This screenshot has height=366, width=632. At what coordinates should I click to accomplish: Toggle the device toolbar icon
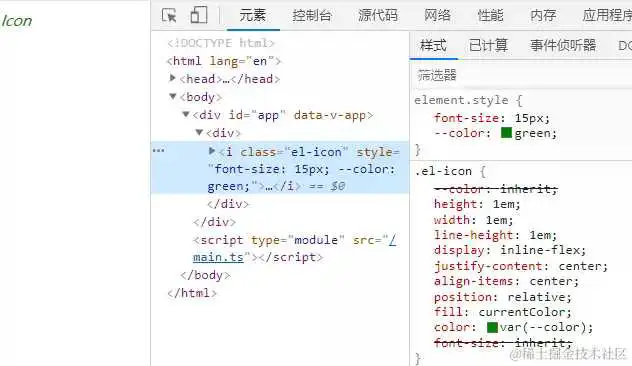pos(199,15)
